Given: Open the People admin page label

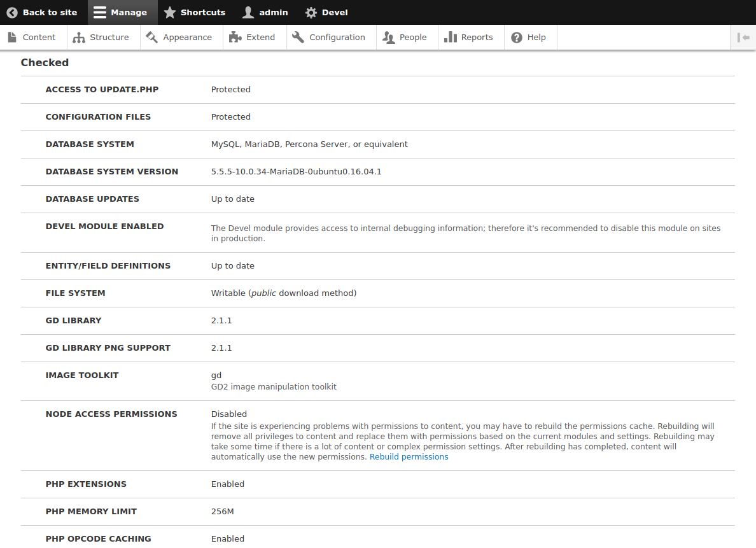Looking at the screenshot, I should [x=413, y=37].
